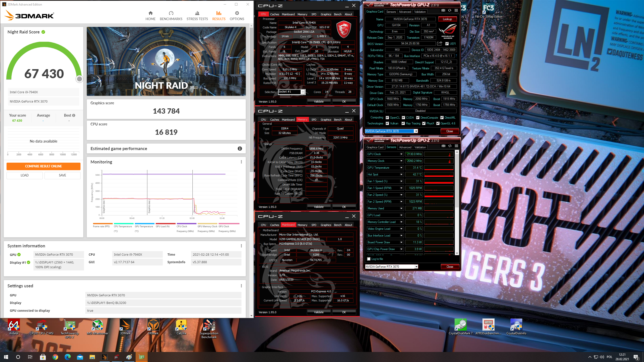The height and width of the screenshot is (362, 644).
Task: Expand the Memory Clock sensor dropdown
Action: pyautogui.click(x=401, y=161)
